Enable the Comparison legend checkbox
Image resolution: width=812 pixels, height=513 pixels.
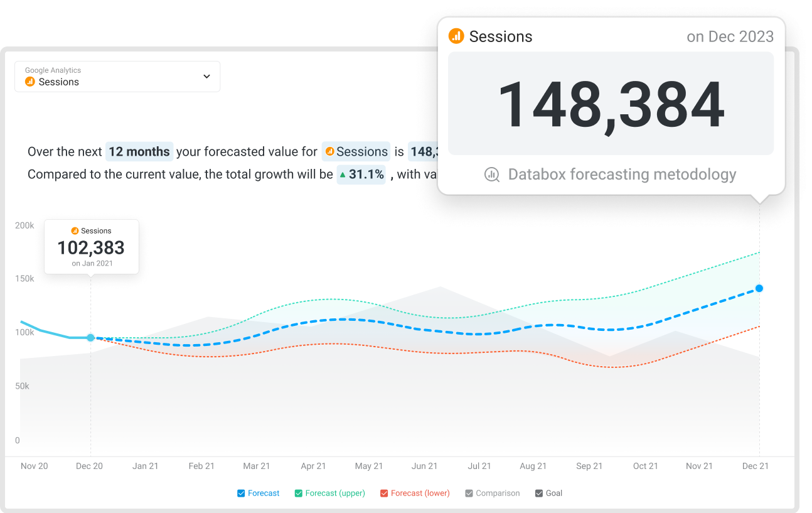469,493
